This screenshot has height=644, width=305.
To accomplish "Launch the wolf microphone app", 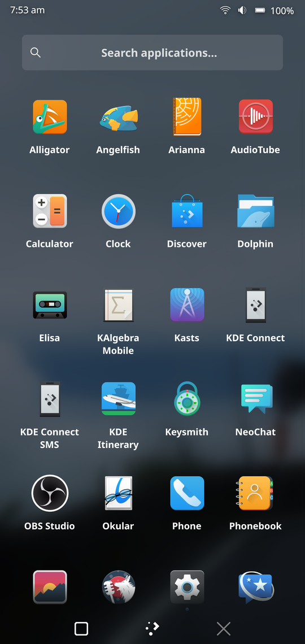I will [x=118, y=587].
